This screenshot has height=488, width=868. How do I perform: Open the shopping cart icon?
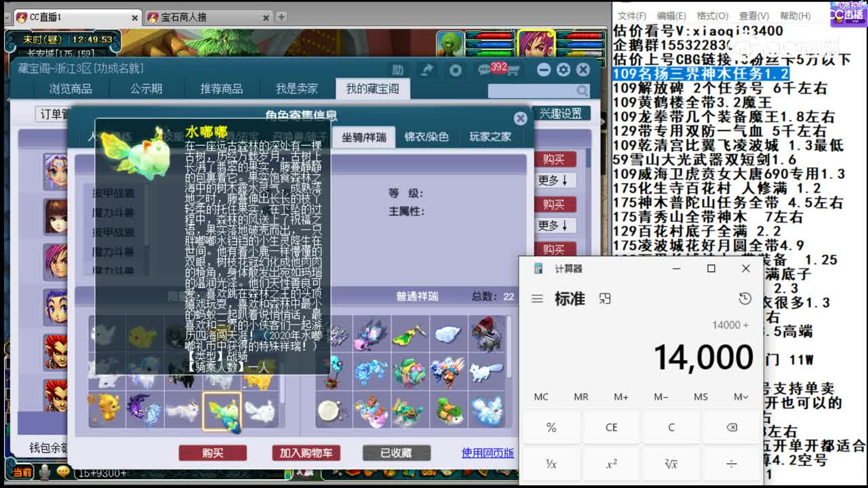click(x=513, y=70)
